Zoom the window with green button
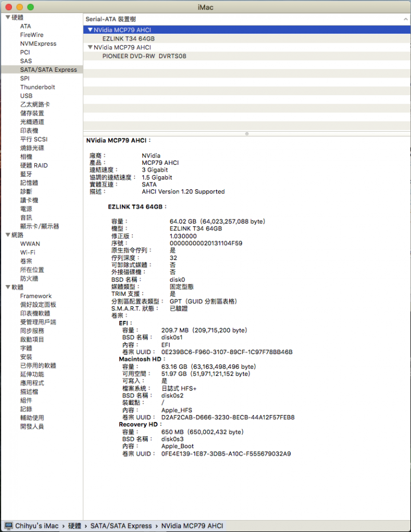Image resolution: width=411 pixels, height=532 pixels. coord(31,7)
